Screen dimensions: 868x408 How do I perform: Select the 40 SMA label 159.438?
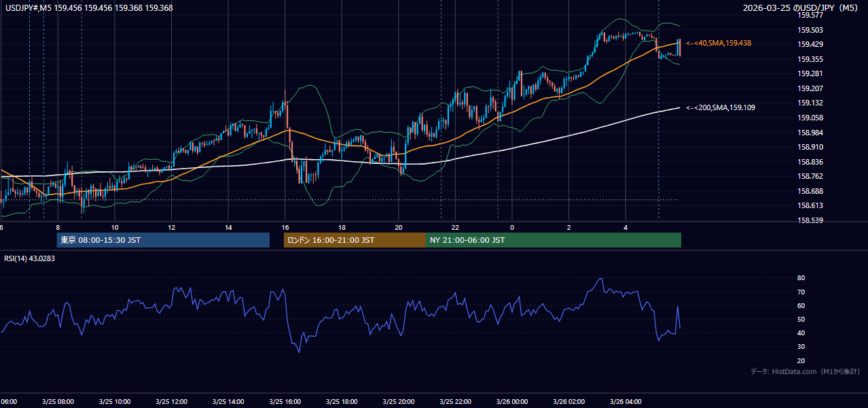pyautogui.click(x=719, y=43)
